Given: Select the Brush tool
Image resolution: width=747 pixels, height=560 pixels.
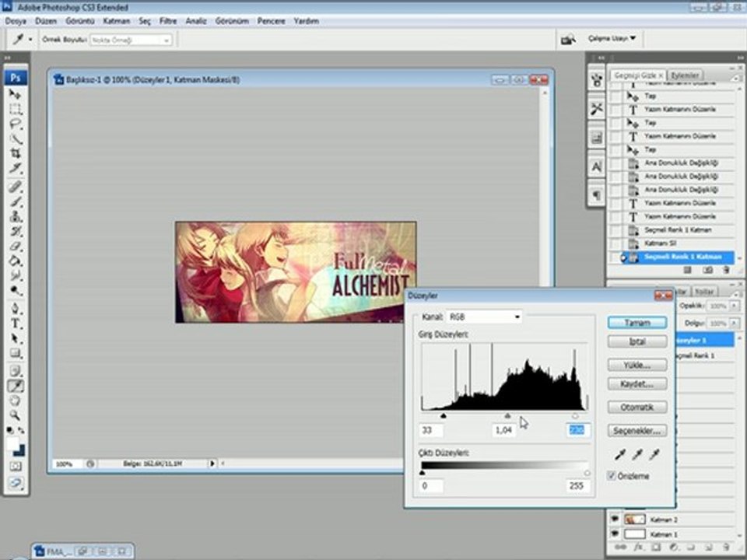Looking at the screenshot, I should [x=16, y=201].
